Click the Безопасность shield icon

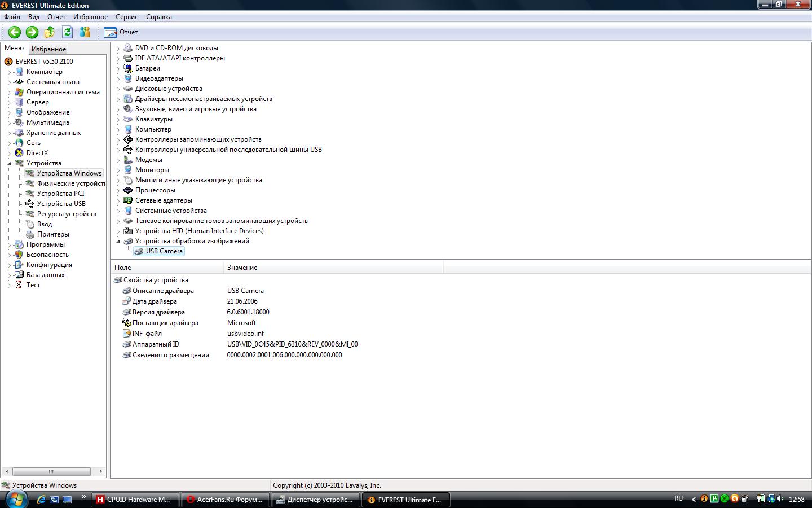click(x=19, y=255)
